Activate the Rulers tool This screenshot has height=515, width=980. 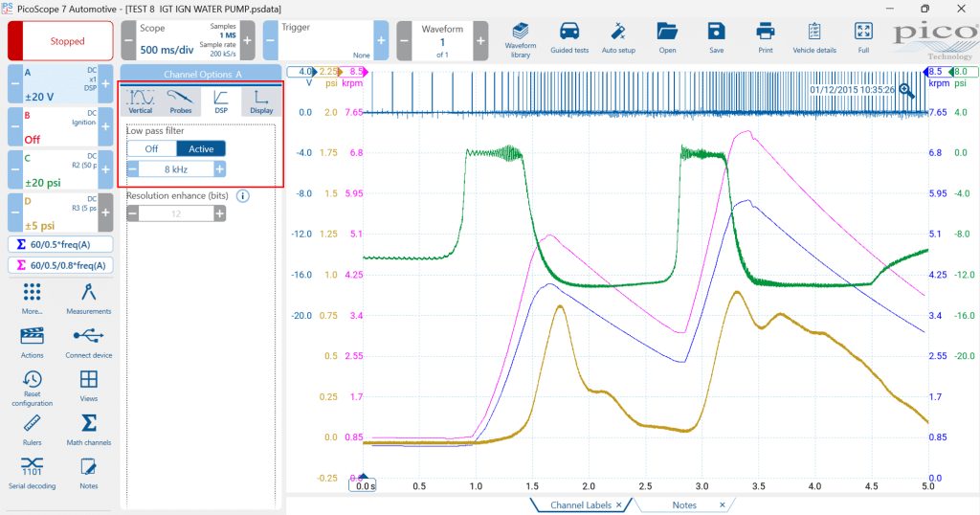[x=32, y=430]
